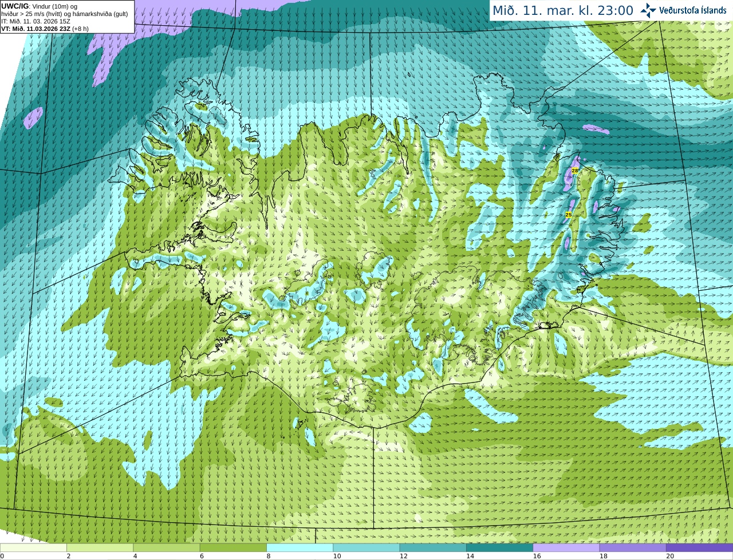Click the scale value 4

(135, 556)
